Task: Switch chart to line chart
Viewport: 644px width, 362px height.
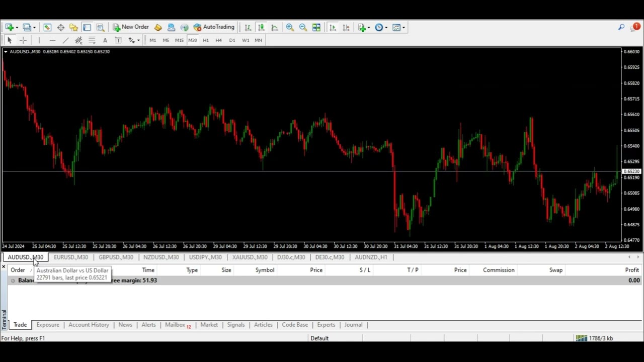Action: pos(274,27)
